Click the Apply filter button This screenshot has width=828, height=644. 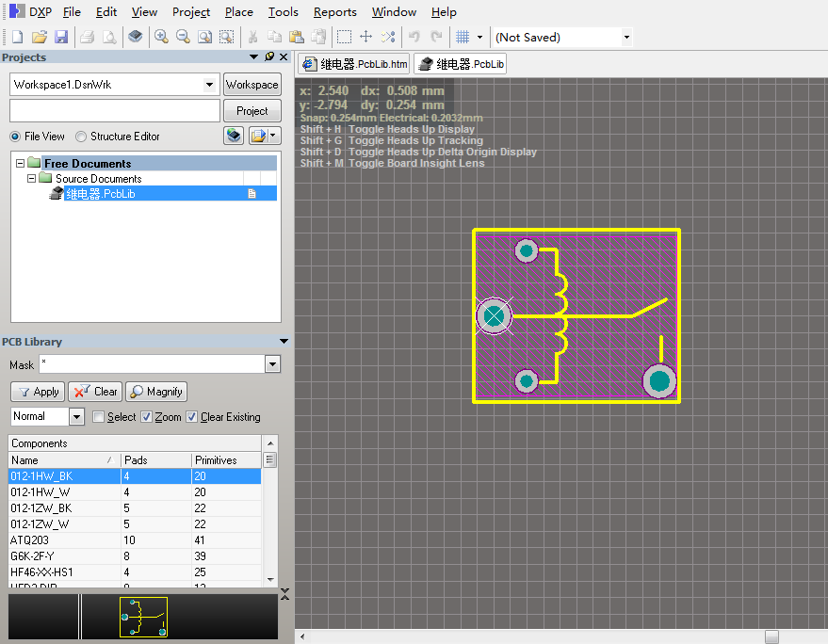pyautogui.click(x=38, y=392)
